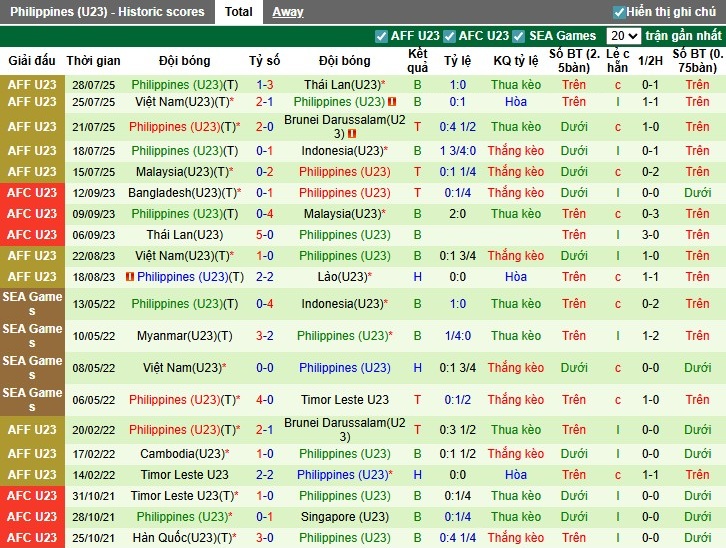
Task: Click AFF U23 league label on 28/07/25 row
Action: tap(32, 85)
